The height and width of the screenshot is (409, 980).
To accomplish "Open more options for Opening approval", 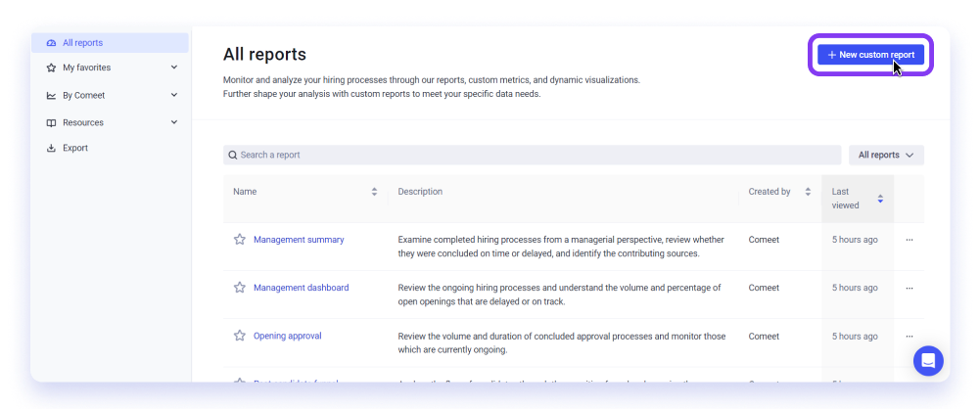I will (910, 336).
